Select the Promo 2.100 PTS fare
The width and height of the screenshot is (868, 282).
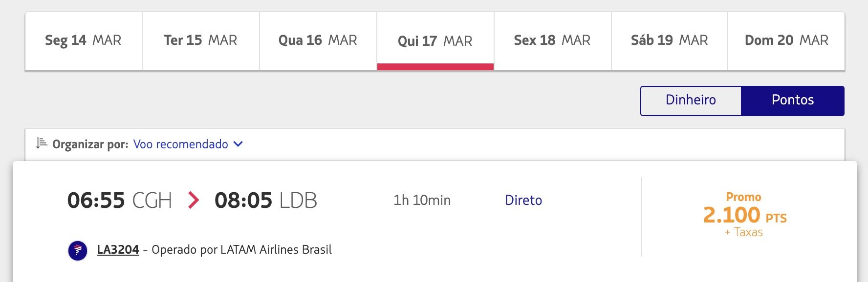click(744, 215)
